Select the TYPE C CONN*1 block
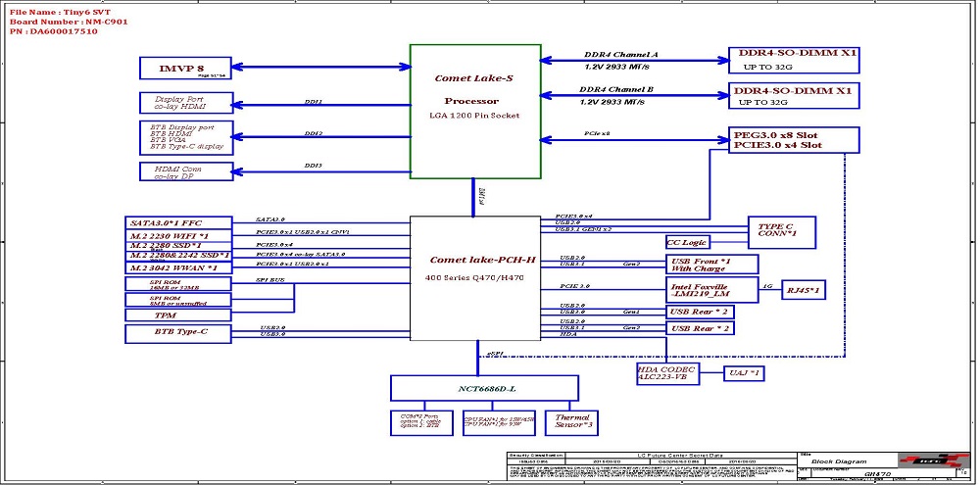This screenshot has width=980, height=485. click(x=781, y=231)
